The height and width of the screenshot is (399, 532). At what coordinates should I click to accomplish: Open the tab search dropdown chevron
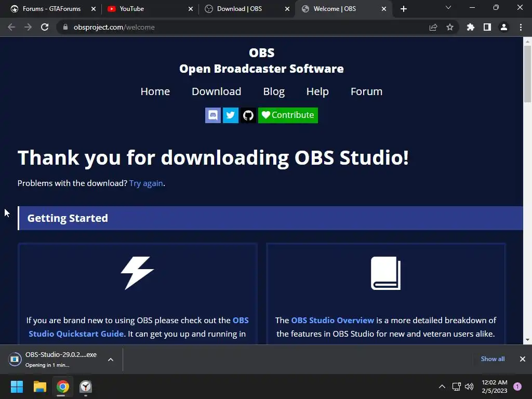(x=448, y=7)
